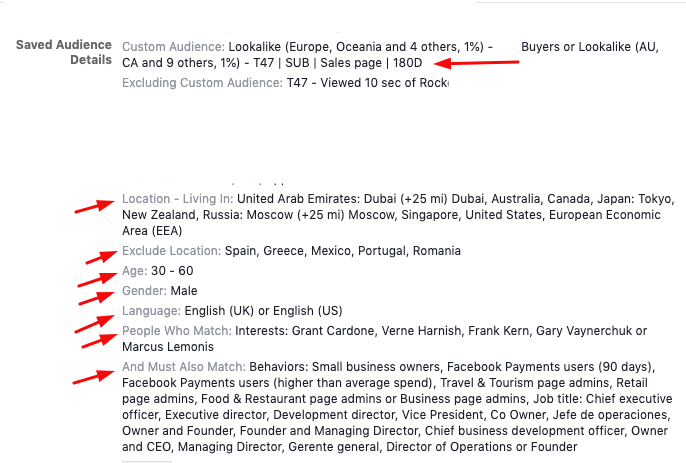The image size is (686, 463).
Task: Click the People Who Match label
Action: (x=177, y=331)
